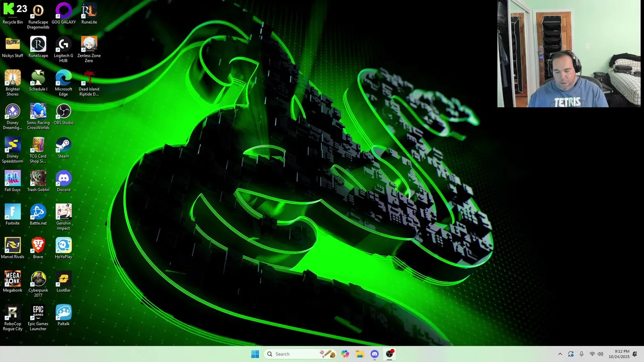Image resolution: width=644 pixels, height=362 pixels.
Task: Click the sync status tray icon
Action: click(x=571, y=354)
